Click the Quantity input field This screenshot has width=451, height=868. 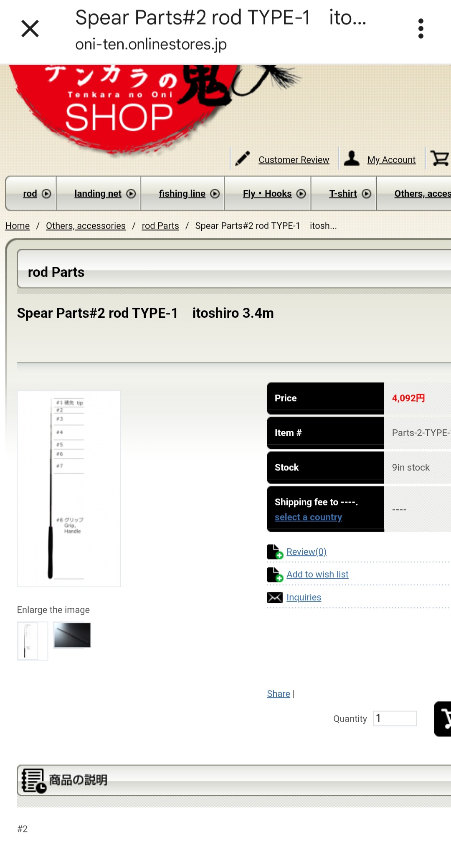(395, 718)
